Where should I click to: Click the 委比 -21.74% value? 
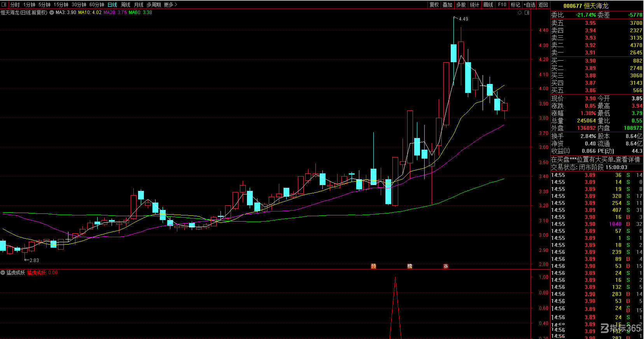click(x=586, y=15)
